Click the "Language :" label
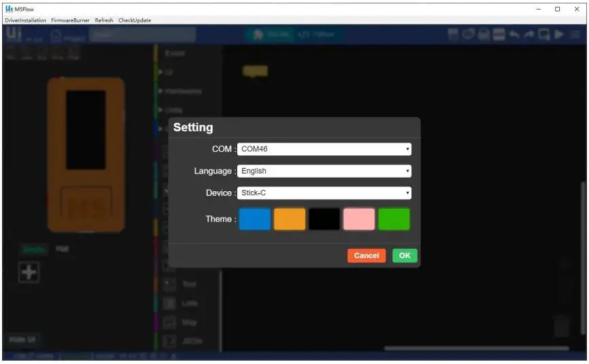The width and height of the screenshot is (589, 364). (215, 171)
